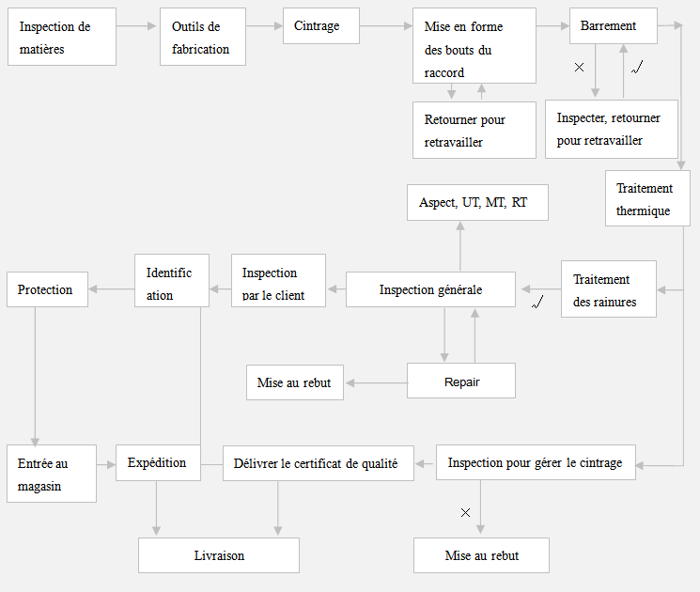Select the 'Protection' box

pos(47,289)
